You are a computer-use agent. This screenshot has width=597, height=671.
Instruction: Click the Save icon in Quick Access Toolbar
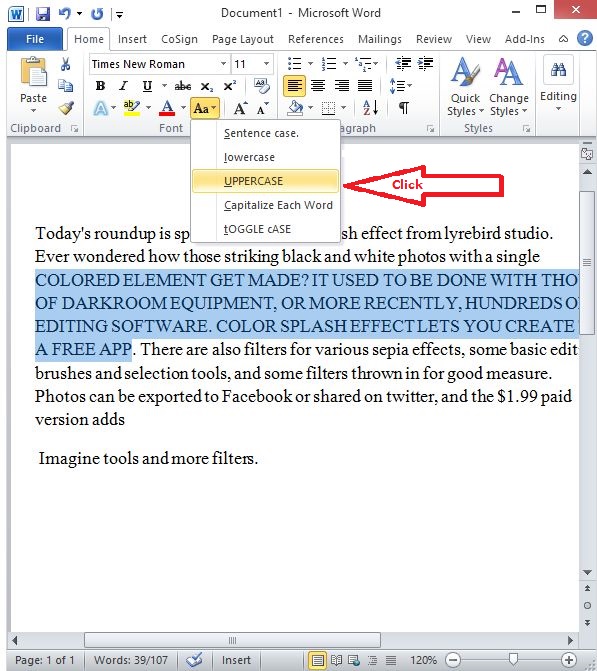point(42,14)
